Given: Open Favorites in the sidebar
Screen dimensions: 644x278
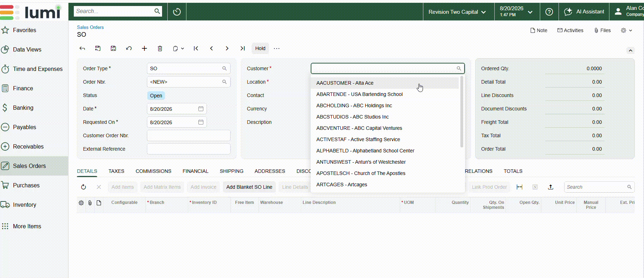Looking at the screenshot, I should pyautogui.click(x=34, y=30).
